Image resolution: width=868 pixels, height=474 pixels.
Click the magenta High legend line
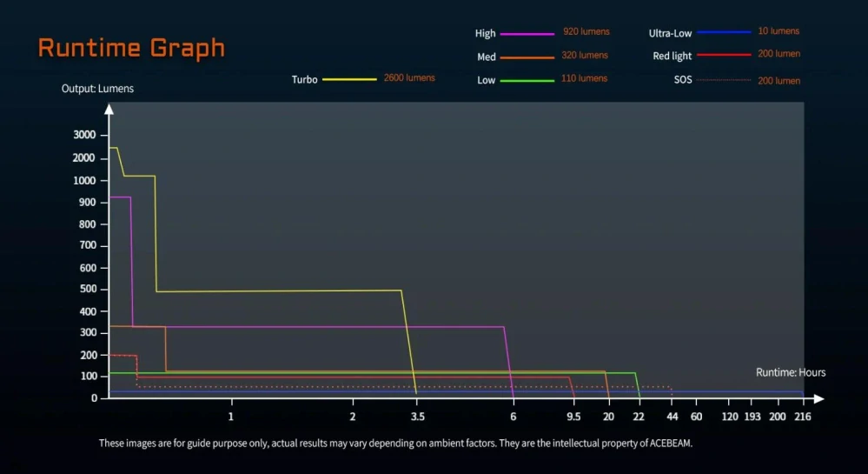[527, 34]
